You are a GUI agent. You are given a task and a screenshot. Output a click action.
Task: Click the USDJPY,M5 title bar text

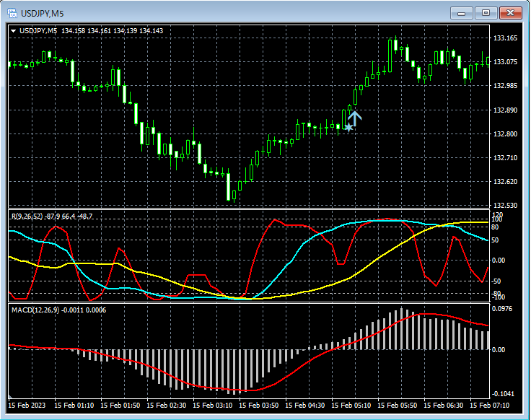pos(42,14)
